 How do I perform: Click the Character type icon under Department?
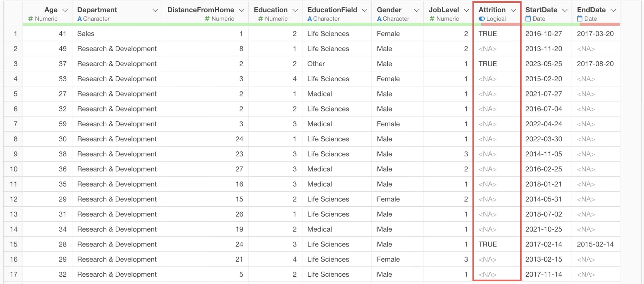pos(79,19)
